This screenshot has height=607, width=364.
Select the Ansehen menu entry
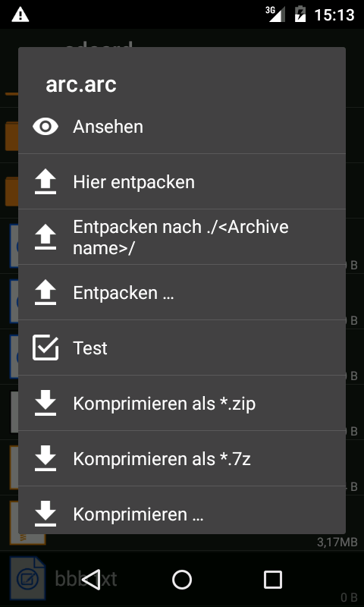pyautogui.click(x=182, y=127)
